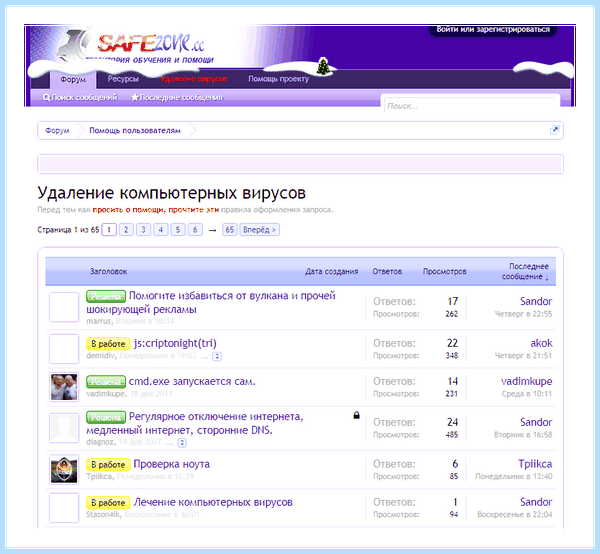Open last poster vadimkupe profile
The image size is (600, 554).
(x=526, y=381)
